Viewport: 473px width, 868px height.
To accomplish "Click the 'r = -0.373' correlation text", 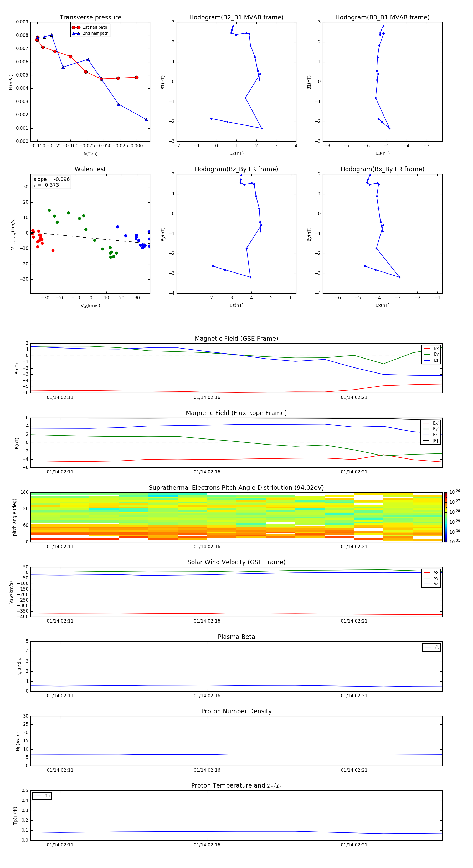I will (47, 185).
